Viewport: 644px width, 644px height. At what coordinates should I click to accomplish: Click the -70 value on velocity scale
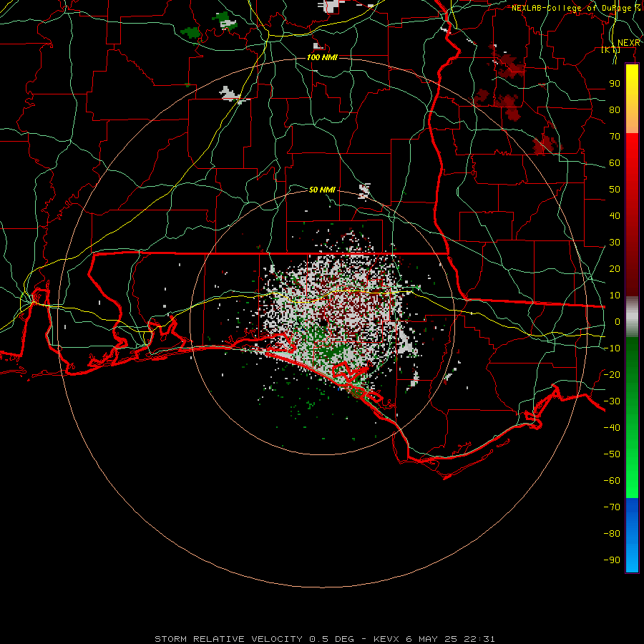[x=612, y=507]
